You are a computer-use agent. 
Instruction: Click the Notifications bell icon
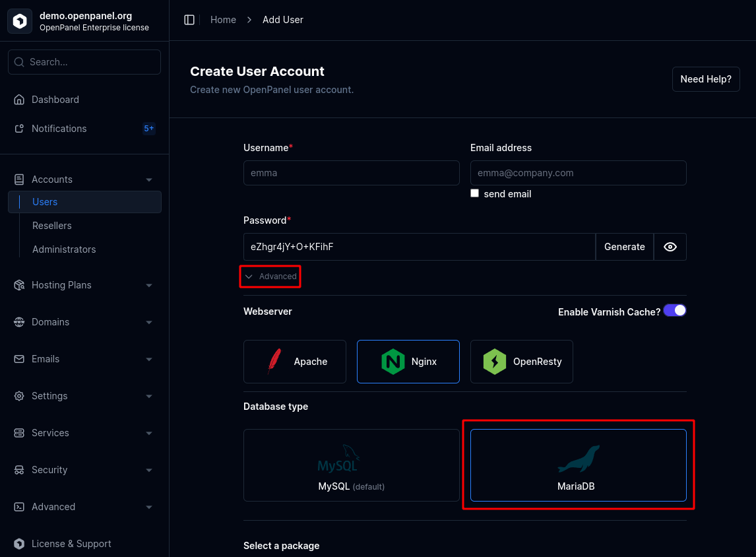coord(19,128)
